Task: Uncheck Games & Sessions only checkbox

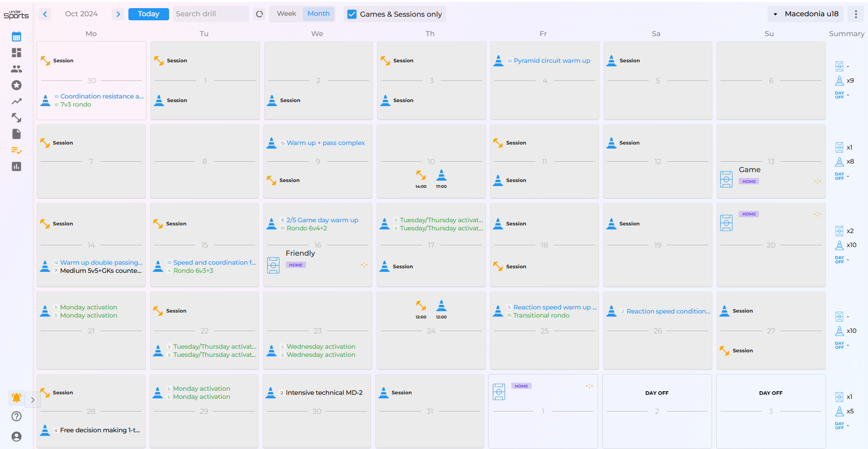Action: click(352, 14)
